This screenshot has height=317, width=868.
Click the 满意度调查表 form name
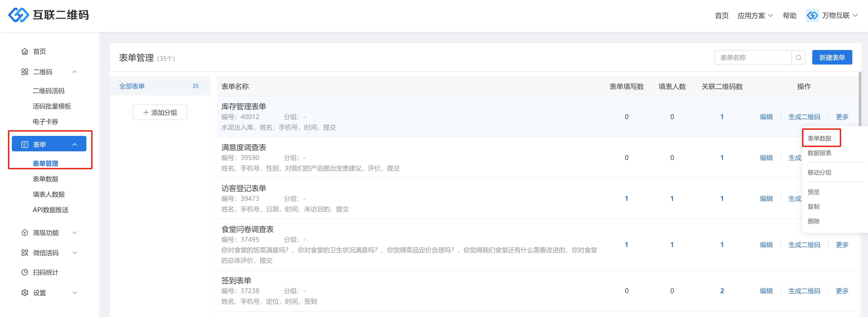[x=244, y=147]
